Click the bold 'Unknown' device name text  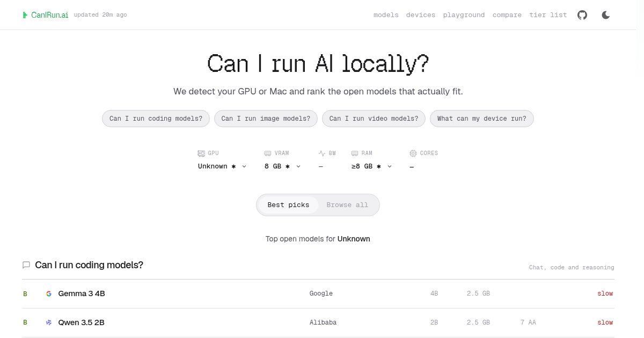(354, 239)
